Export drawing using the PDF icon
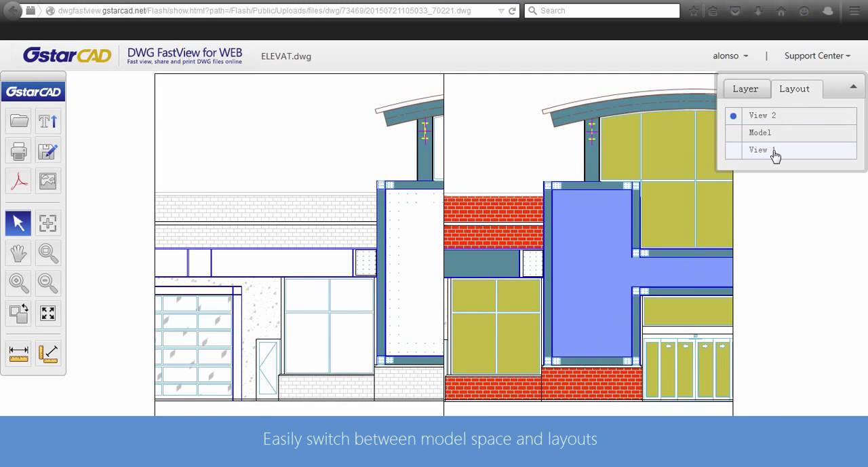Viewport: 868px width, 467px height. [19, 181]
